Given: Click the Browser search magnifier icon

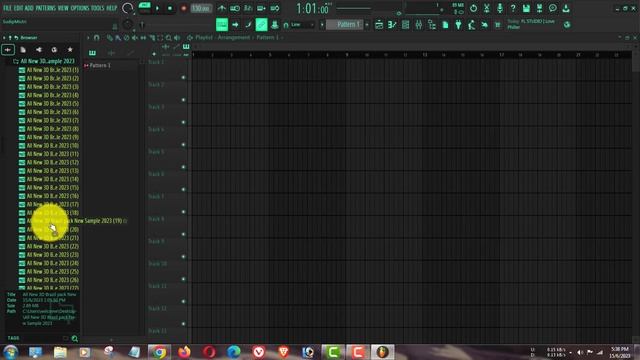Looking at the screenshot, I should pos(75,338).
